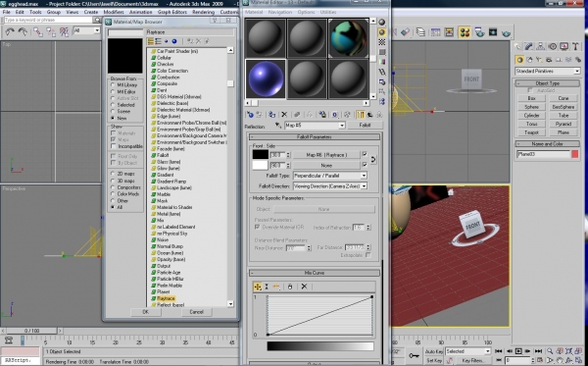Viewport: 588px width, 366px height.
Task: Select the Shapes category in Create panel
Action: pyautogui.click(x=529, y=60)
